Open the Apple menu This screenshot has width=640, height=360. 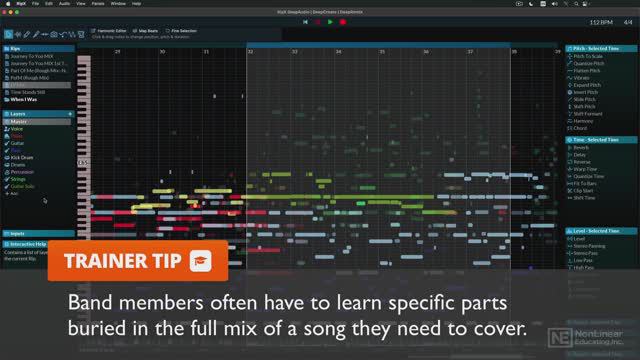[x=8, y=4]
